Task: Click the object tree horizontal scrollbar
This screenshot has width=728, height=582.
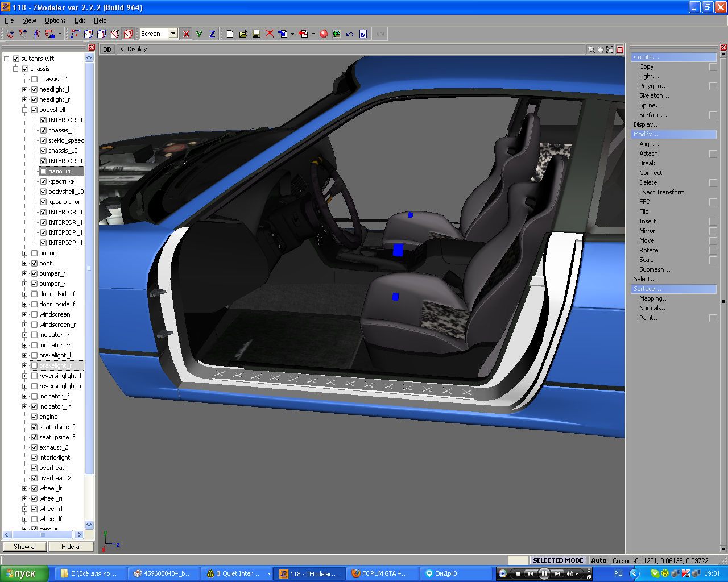Action: point(43,534)
